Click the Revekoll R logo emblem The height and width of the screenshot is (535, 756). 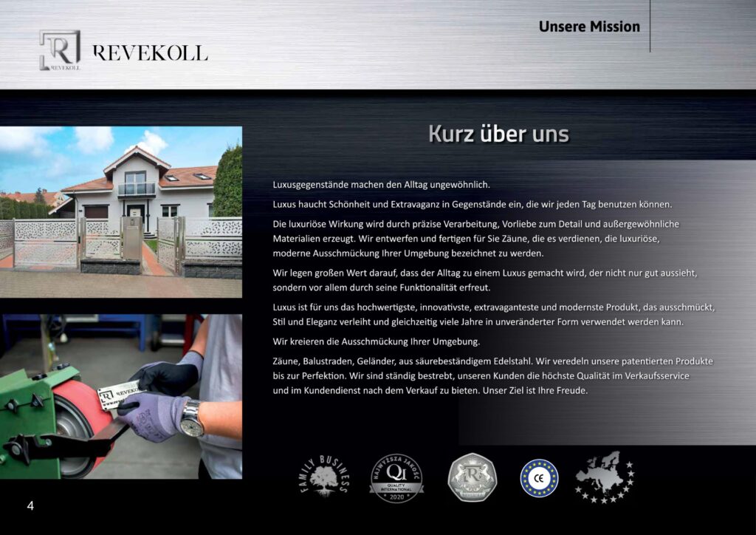tap(60, 50)
